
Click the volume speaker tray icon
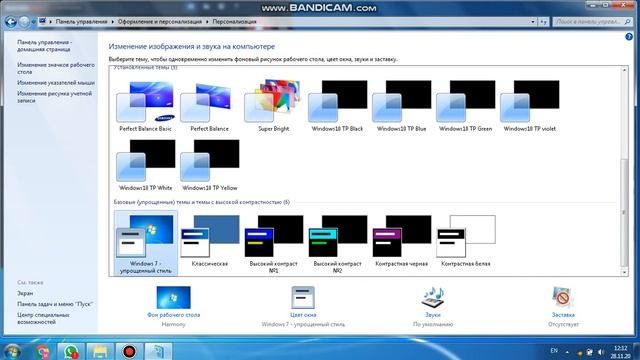click(601, 352)
